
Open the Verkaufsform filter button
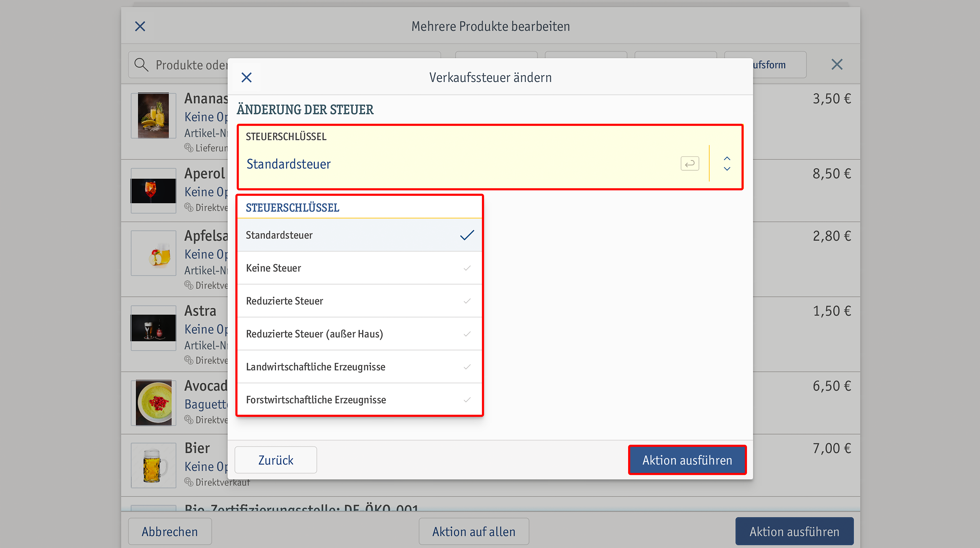[779, 65]
